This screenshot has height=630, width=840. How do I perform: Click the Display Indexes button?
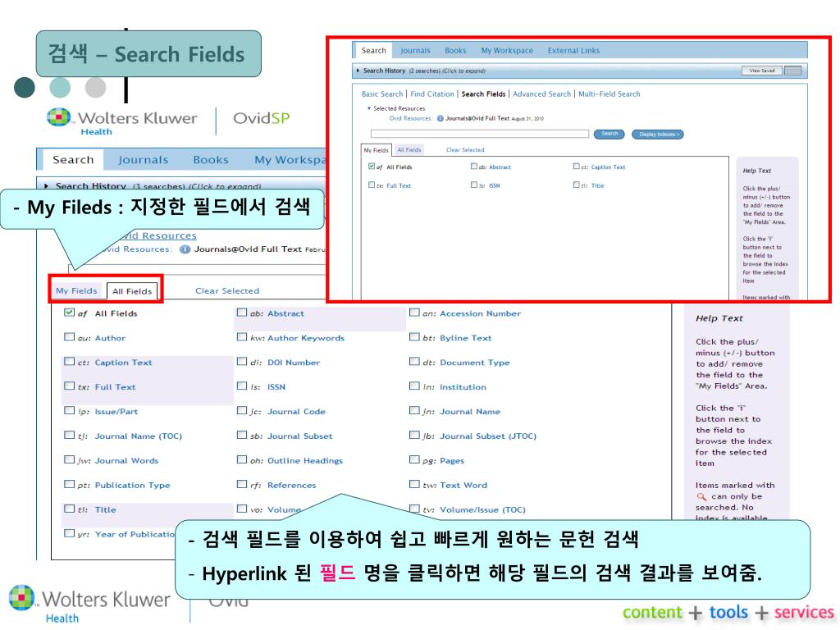tap(658, 134)
